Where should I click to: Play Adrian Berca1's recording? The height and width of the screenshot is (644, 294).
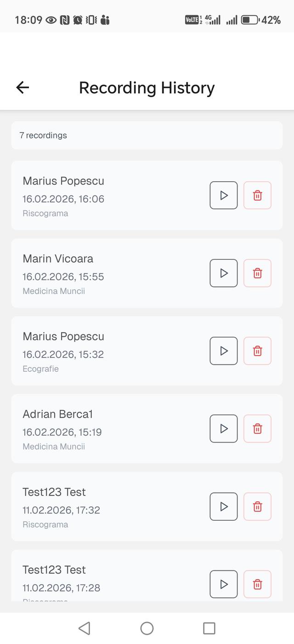click(224, 429)
